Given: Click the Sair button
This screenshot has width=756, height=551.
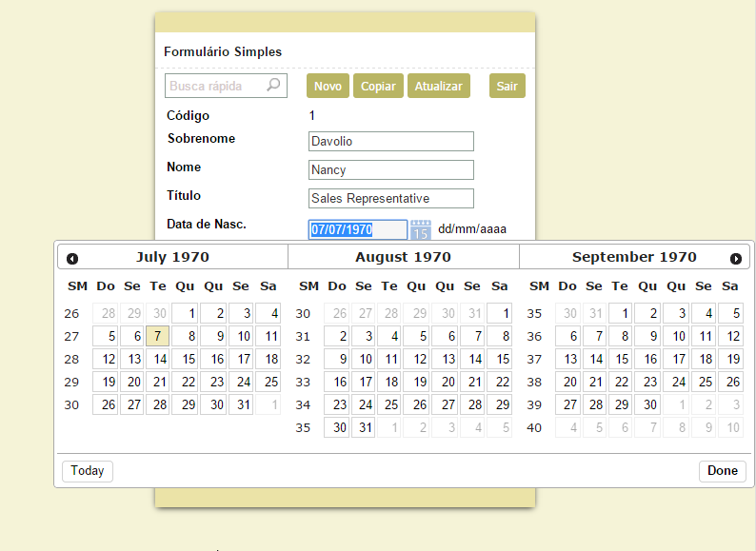Looking at the screenshot, I should (507, 86).
